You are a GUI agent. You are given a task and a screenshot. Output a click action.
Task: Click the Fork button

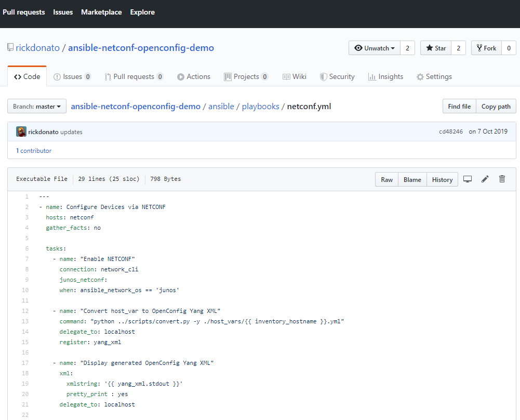pos(487,48)
